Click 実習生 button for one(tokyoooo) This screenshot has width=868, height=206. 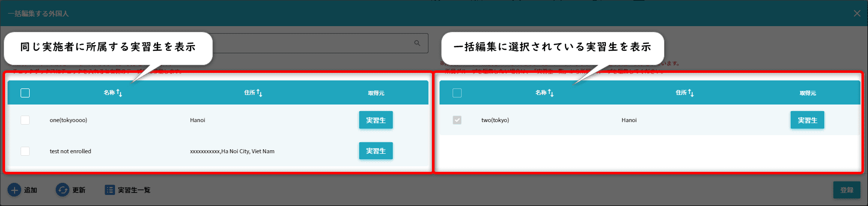click(376, 120)
